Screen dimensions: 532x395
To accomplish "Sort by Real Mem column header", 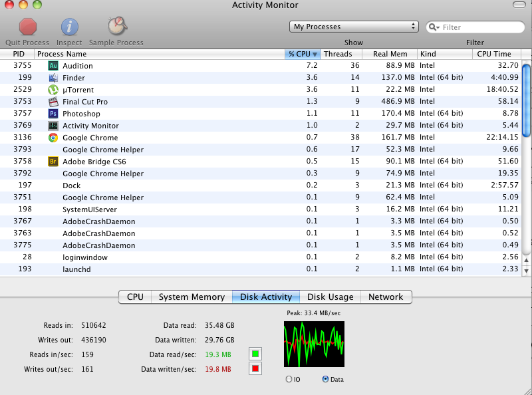I will tap(390, 55).
